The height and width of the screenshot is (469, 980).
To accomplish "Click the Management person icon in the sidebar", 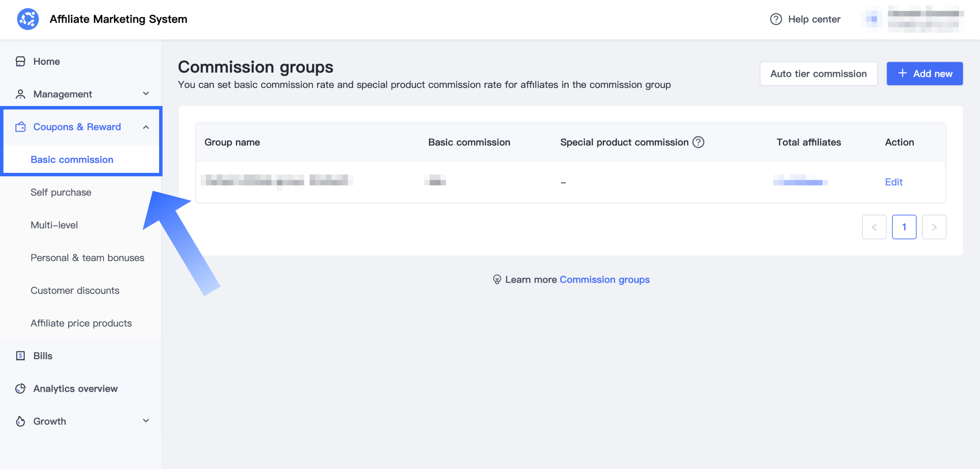I will point(20,94).
